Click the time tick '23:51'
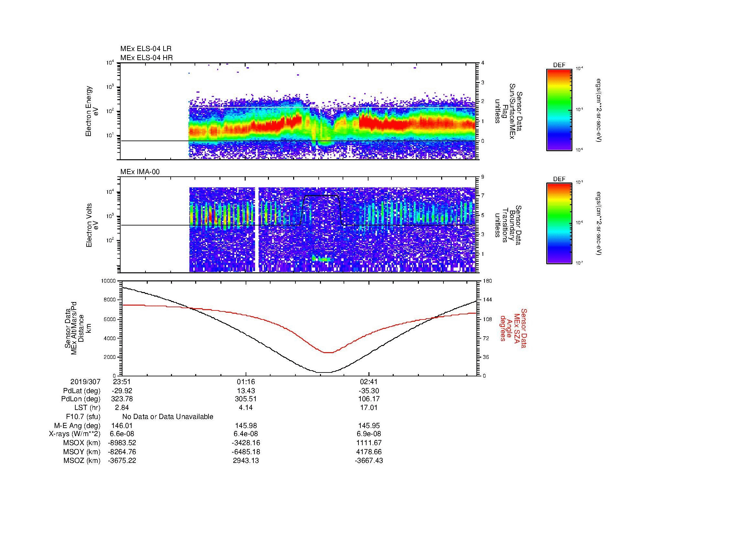Screen dimensions: 756x534 tap(122, 382)
